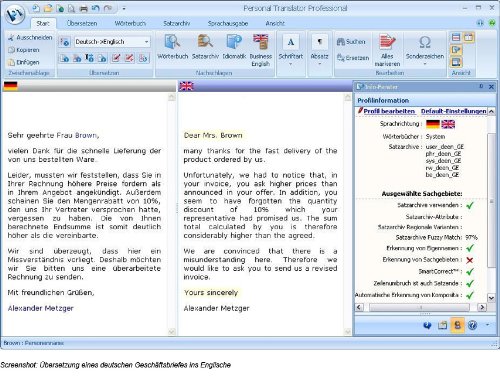
Task: Click the Default-Einstellungen link
Action: coord(454,111)
